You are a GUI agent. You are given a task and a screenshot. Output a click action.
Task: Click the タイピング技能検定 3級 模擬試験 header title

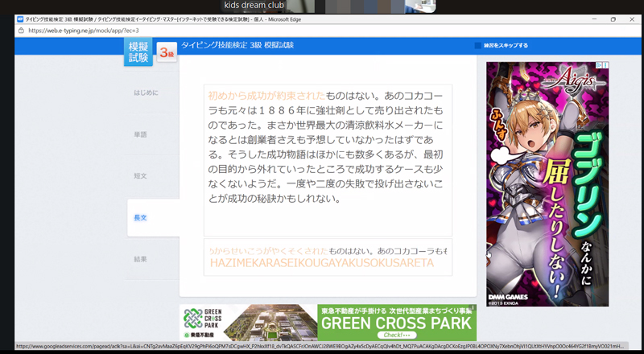click(x=237, y=45)
